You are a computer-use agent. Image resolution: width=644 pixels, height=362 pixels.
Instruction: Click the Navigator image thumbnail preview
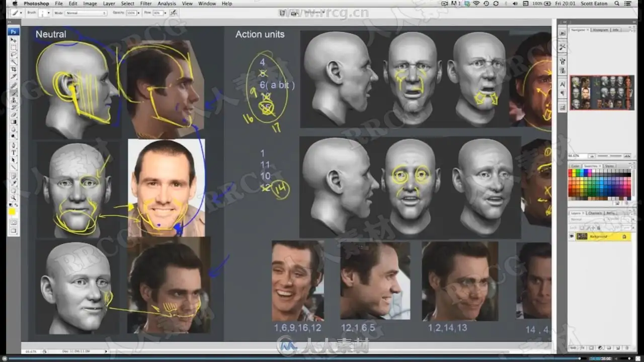pos(602,93)
